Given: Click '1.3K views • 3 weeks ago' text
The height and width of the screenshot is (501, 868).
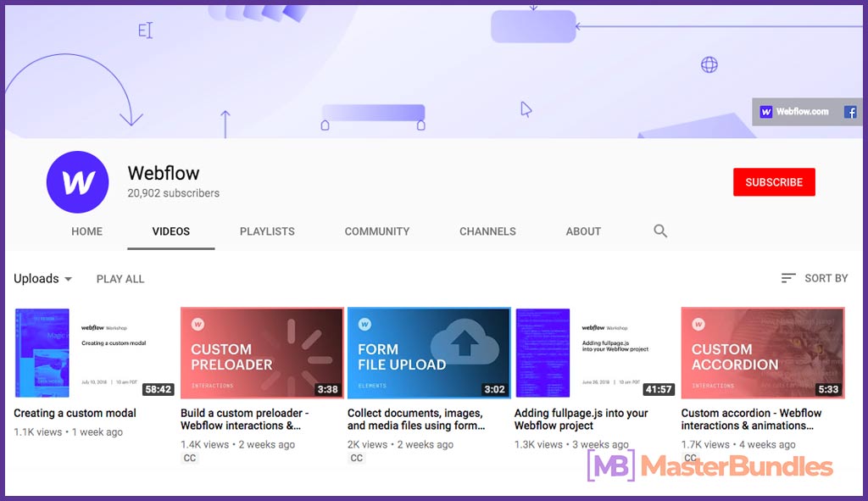Looking at the screenshot, I should click(571, 444).
